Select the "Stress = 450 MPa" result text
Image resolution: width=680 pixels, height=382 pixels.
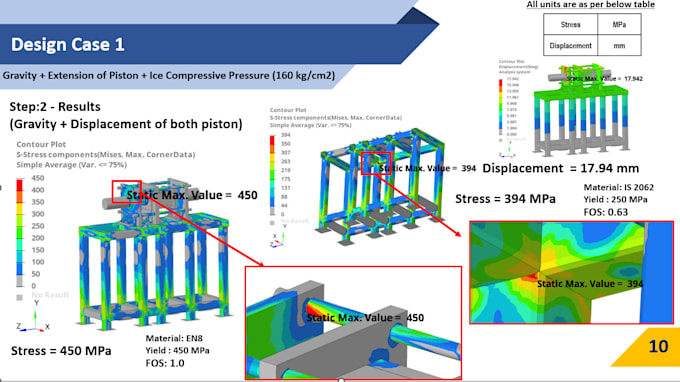(x=61, y=351)
